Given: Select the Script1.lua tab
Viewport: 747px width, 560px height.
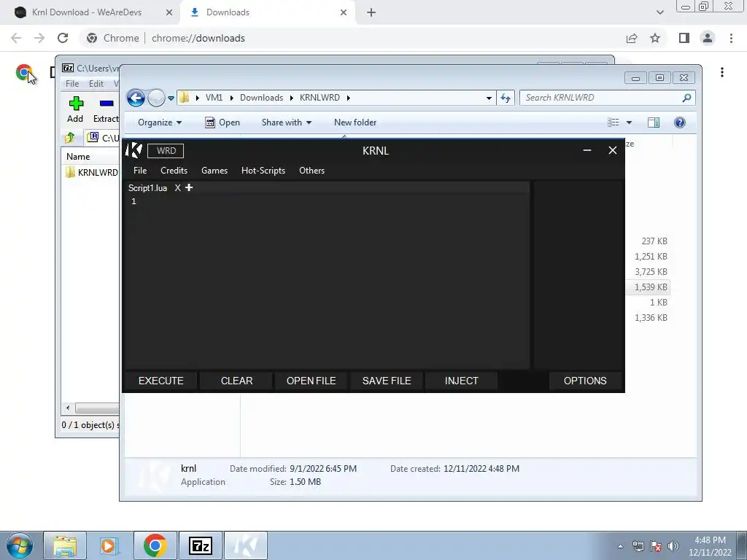Looking at the screenshot, I should [x=147, y=188].
